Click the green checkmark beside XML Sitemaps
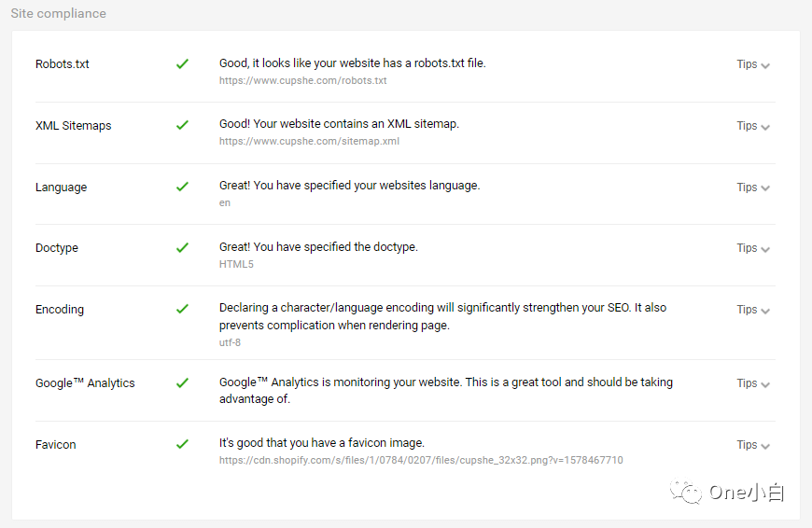The height and width of the screenshot is (528, 812). click(182, 125)
